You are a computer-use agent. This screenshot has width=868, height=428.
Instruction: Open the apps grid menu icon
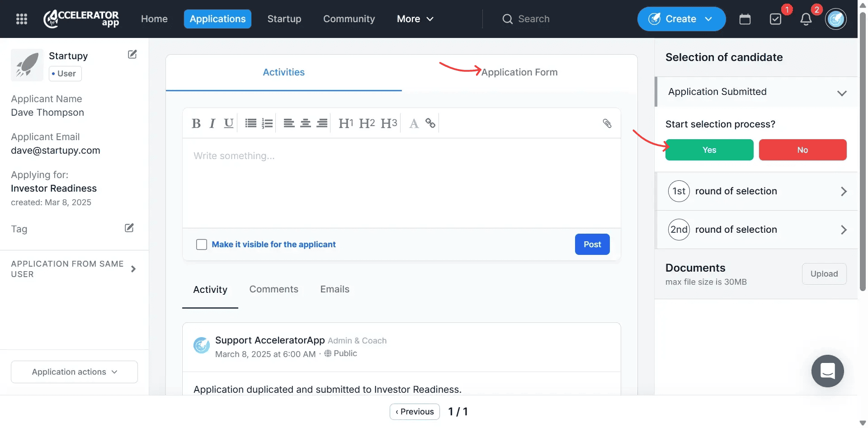22,19
